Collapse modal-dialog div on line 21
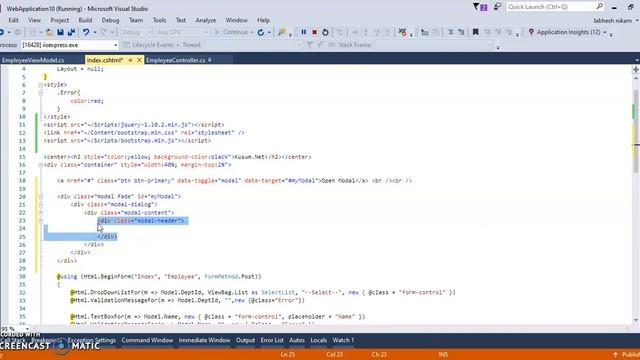Screen dimensions: 640x360 tap(40, 204)
